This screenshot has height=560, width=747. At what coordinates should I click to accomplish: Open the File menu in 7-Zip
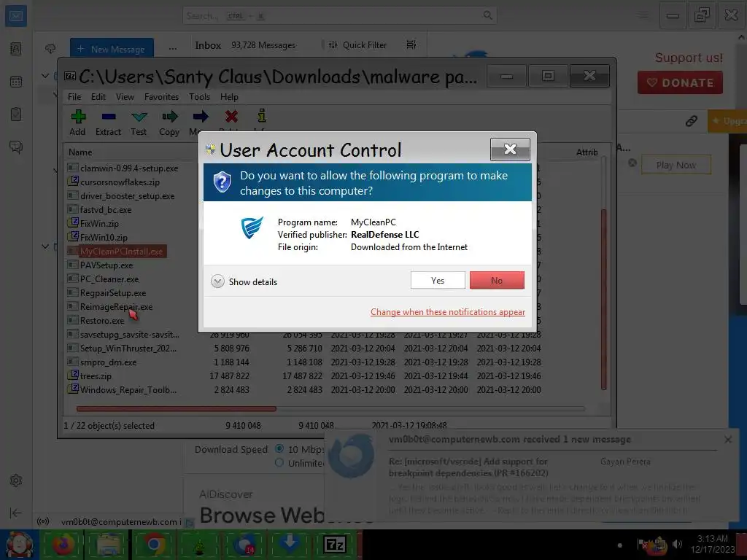pyautogui.click(x=74, y=97)
